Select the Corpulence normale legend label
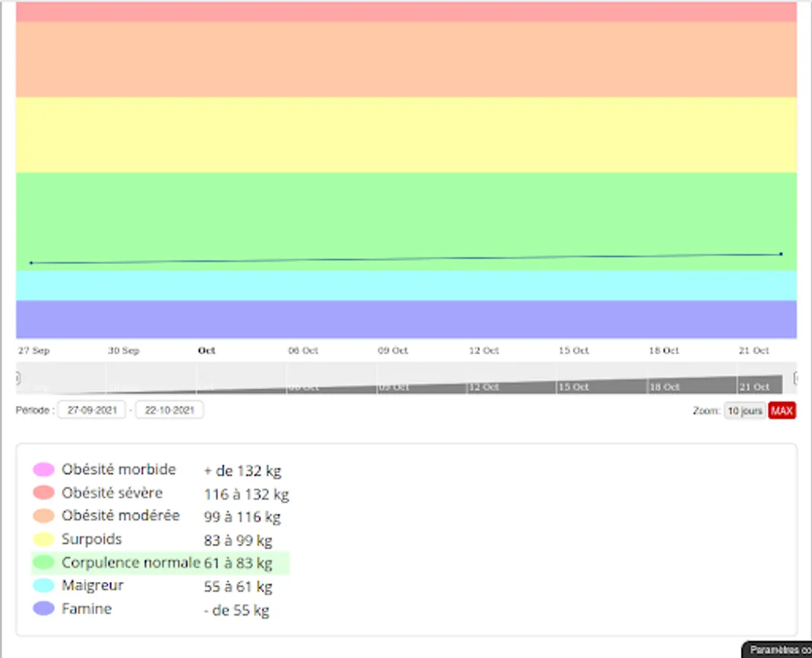812x658 pixels. (x=131, y=562)
